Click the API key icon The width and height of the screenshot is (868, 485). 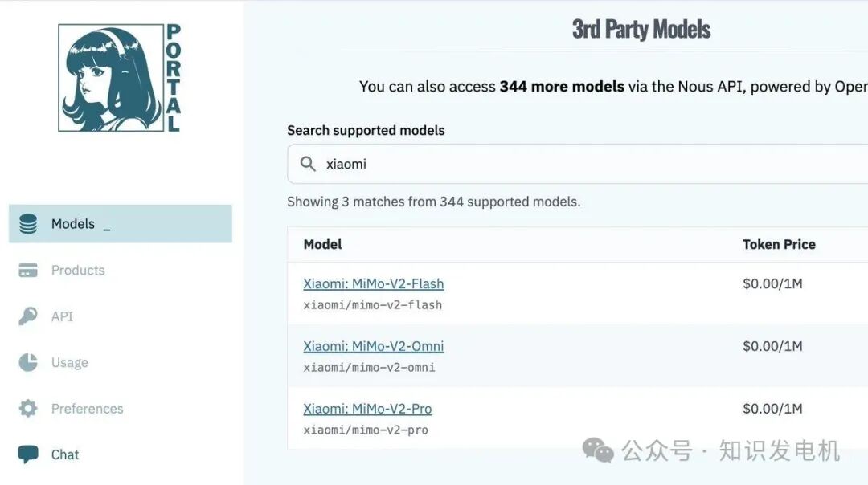28,316
